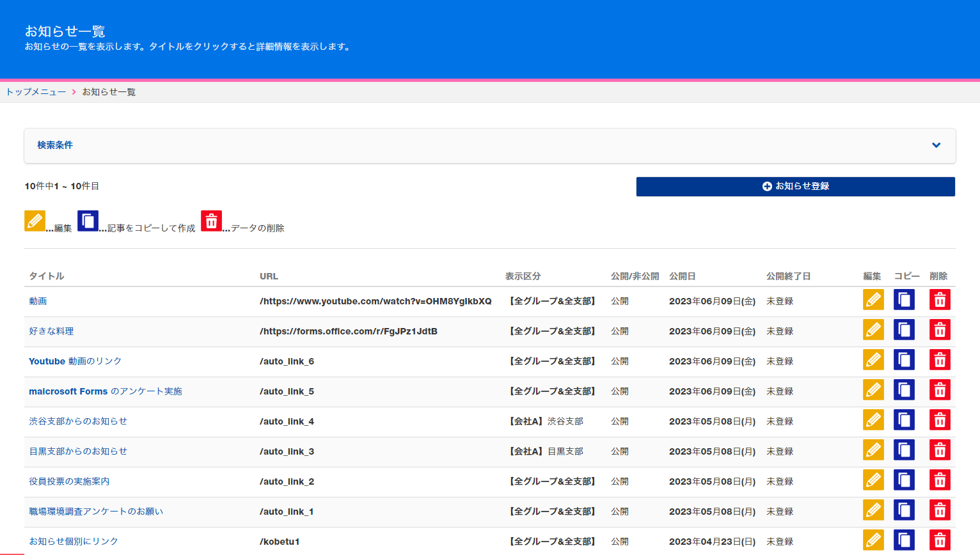Viewport: 980px width, 555px height.
Task: Copy the 目黒支部からのお知らせ row
Action: [x=904, y=450]
